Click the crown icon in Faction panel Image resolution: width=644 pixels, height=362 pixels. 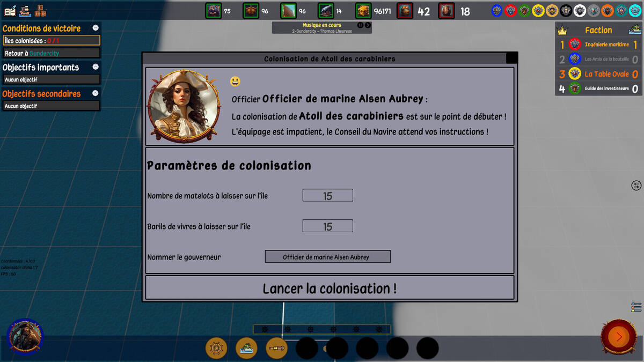pyautogui.click(x=562, y=30)
